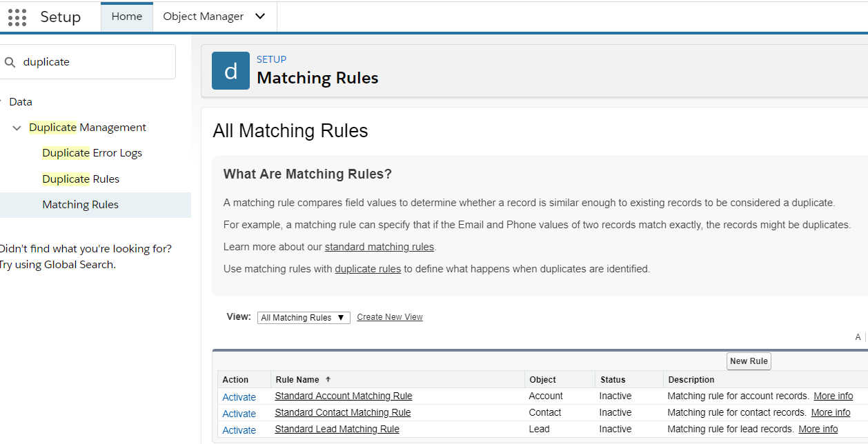868x444 pixels.
Task: Open the standard matching rules link
Action: [x=379, y=247]
